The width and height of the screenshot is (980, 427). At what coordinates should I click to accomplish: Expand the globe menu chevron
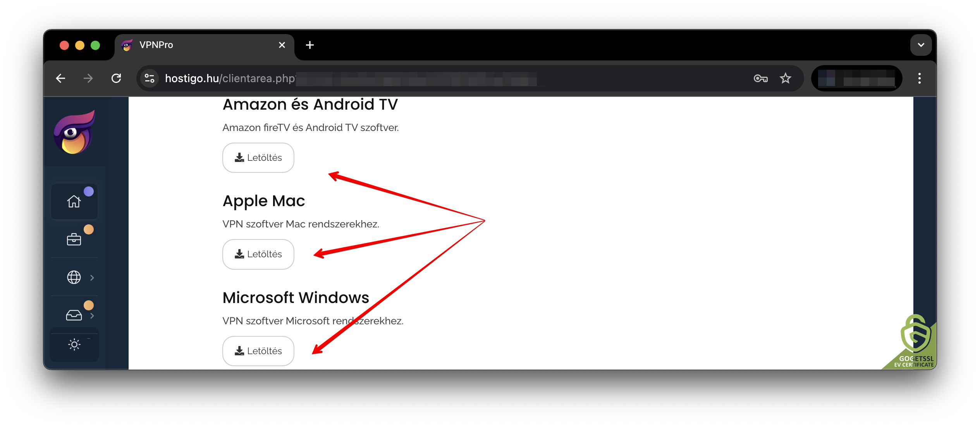(x=92, y=277)
